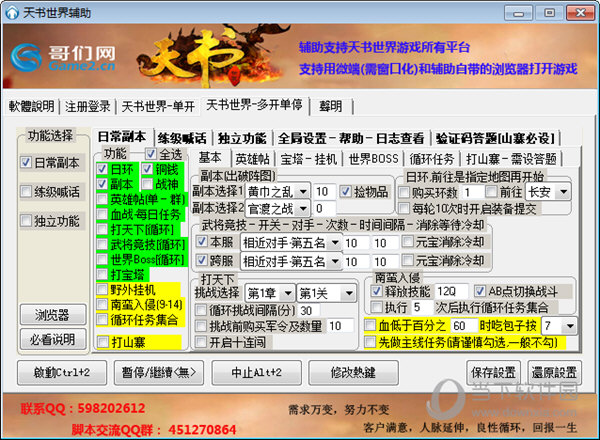600x440 pixels.
Task: Click the 浏览器 button
Action: [x=53, y=315]
